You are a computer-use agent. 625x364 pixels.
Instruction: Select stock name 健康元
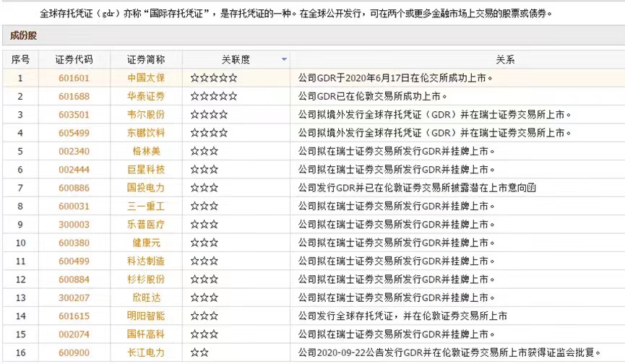point(146,243)
